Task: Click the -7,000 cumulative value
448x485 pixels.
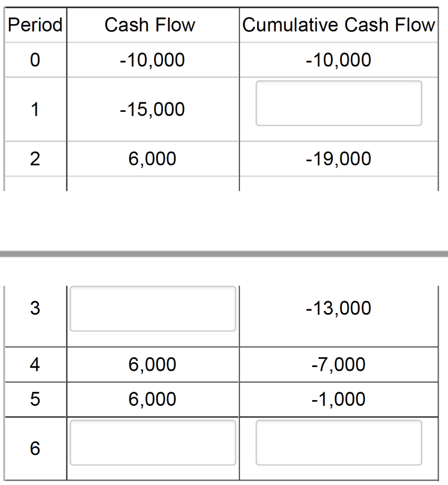Action: coord(338,364)
